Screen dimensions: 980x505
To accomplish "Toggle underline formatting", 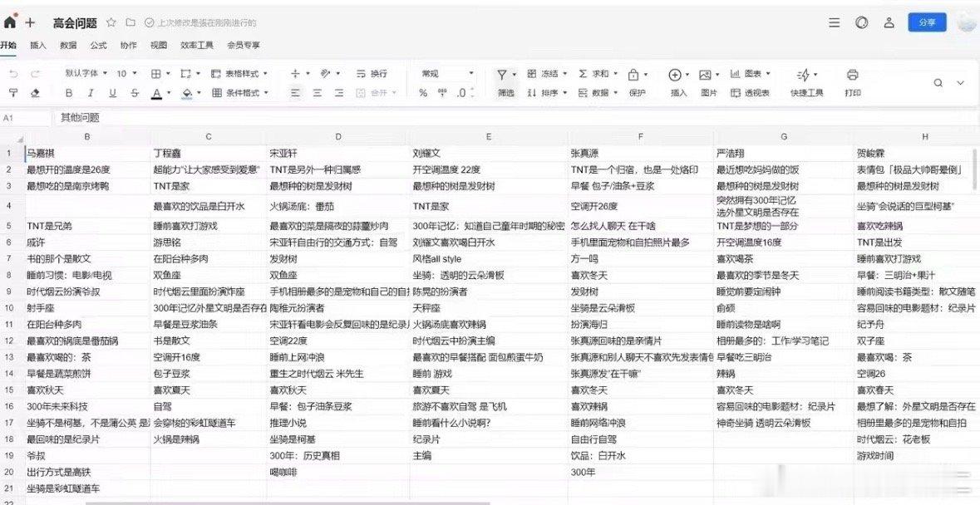I will click(112, 92).
